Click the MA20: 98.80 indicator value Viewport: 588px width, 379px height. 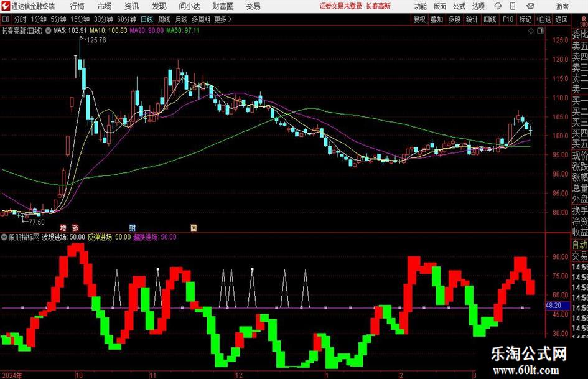point(147,30)
